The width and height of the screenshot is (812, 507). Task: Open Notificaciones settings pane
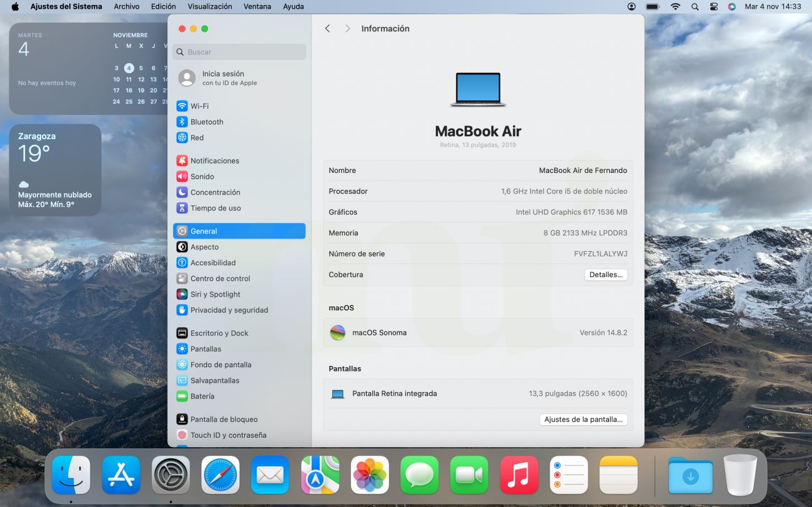[214, 160]
